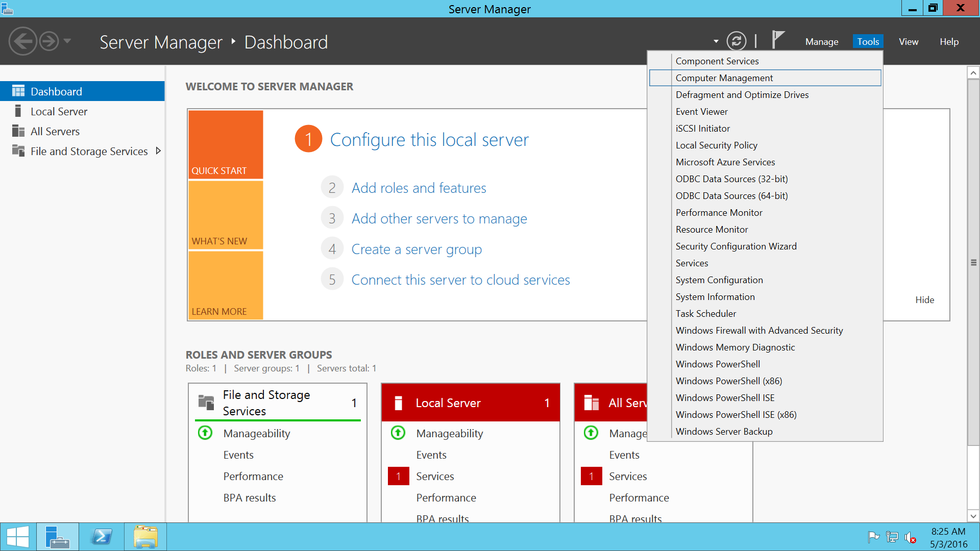Open Windows Server Backup

765,432
